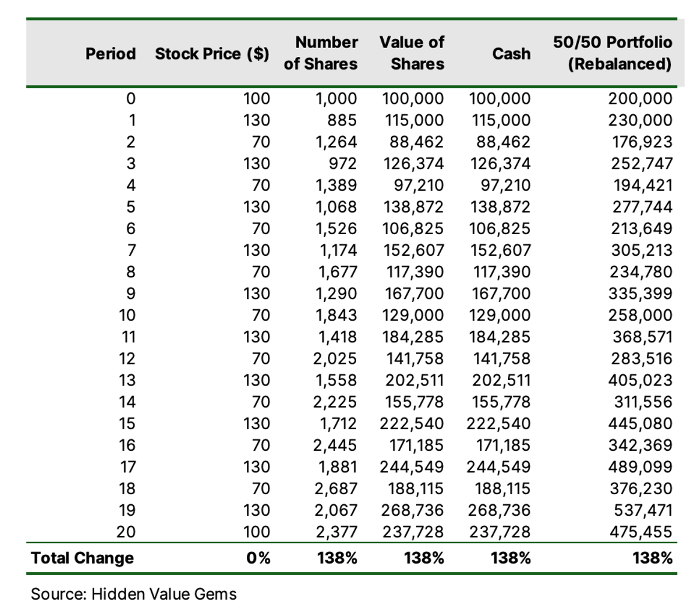Viewport: 699px width, 616px height.
Task: Select the Number of Shares header
Action: coord(321,53)
